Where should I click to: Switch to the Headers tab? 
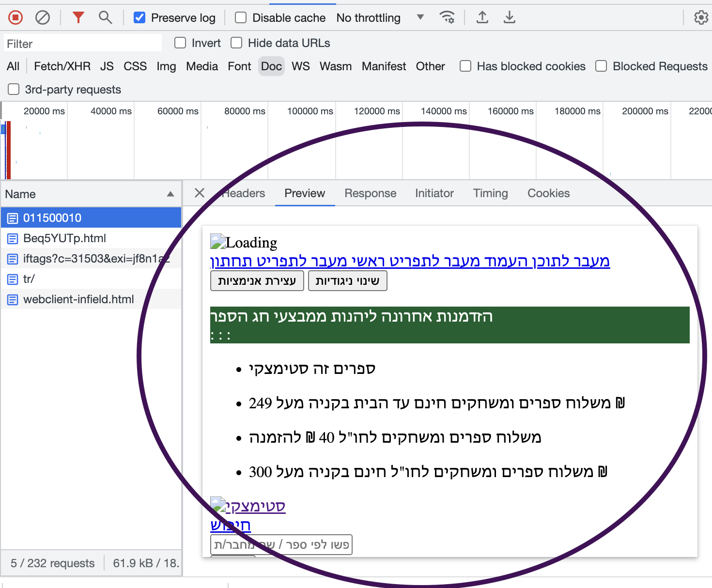(x=243, y=193)
